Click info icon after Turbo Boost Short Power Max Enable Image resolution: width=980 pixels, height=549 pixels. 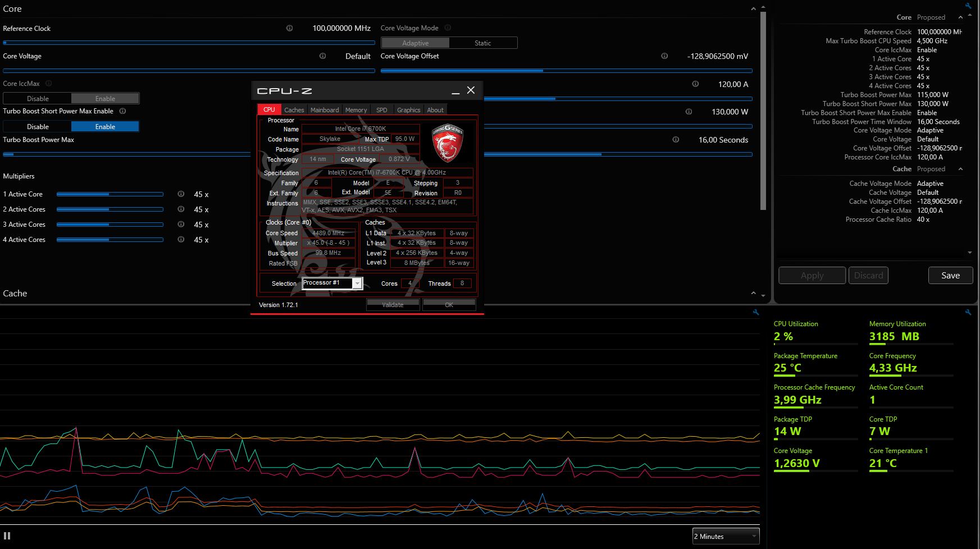pos(122,111)
